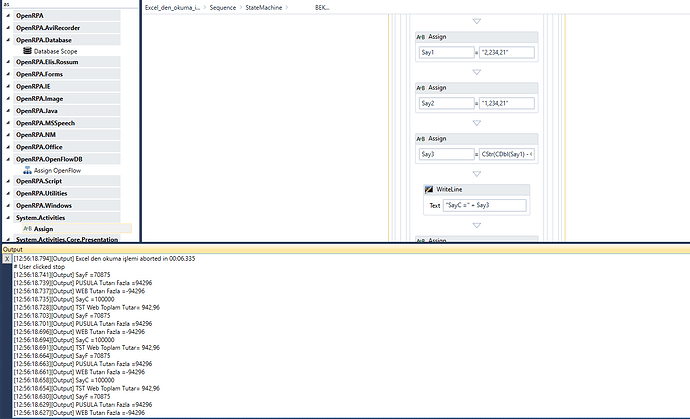Collapse the System.Activities category arrow
This screenshot has height=419, width=690.
tap(8, 217)
